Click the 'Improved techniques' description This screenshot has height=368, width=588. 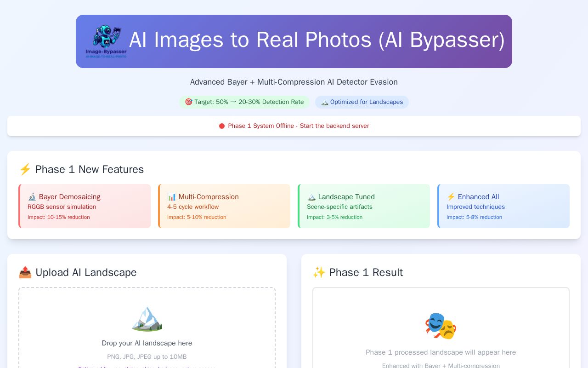(475, 207)
